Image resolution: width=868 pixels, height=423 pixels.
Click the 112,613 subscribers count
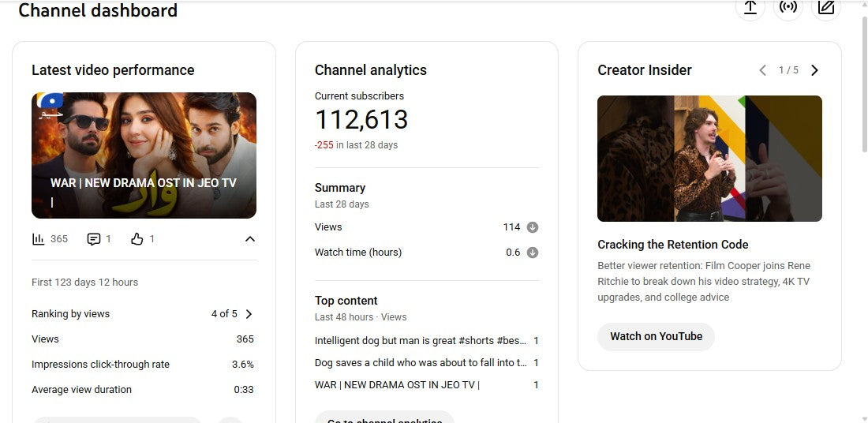(361, 120)
